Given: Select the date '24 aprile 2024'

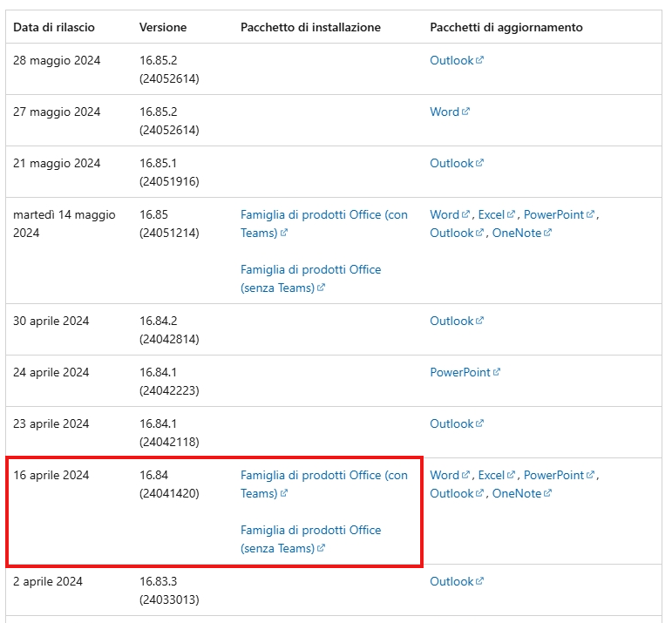Looking at the screenshot, I should pyautogui.click(x=51, y=372).
